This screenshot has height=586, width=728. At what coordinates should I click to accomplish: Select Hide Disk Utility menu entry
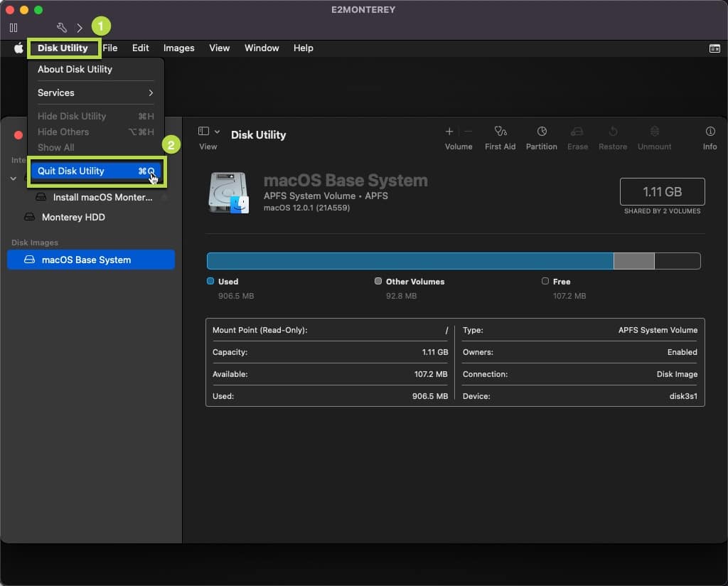tap(96, 116)
